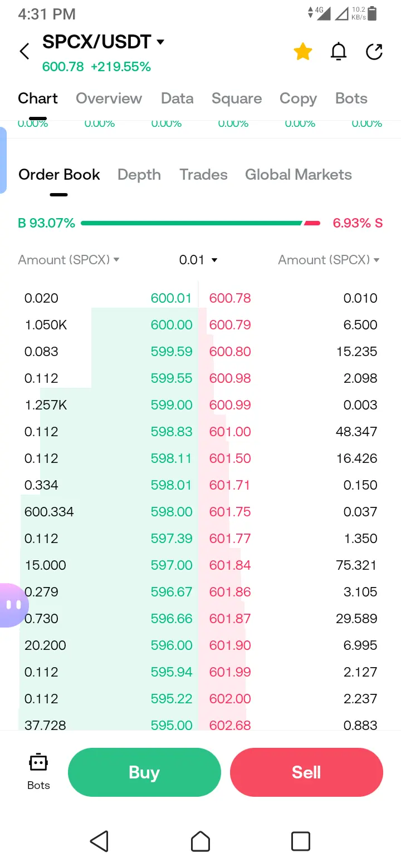Open the 0.01 price precision dropdown
401x868 pixels.
point(198,260)
